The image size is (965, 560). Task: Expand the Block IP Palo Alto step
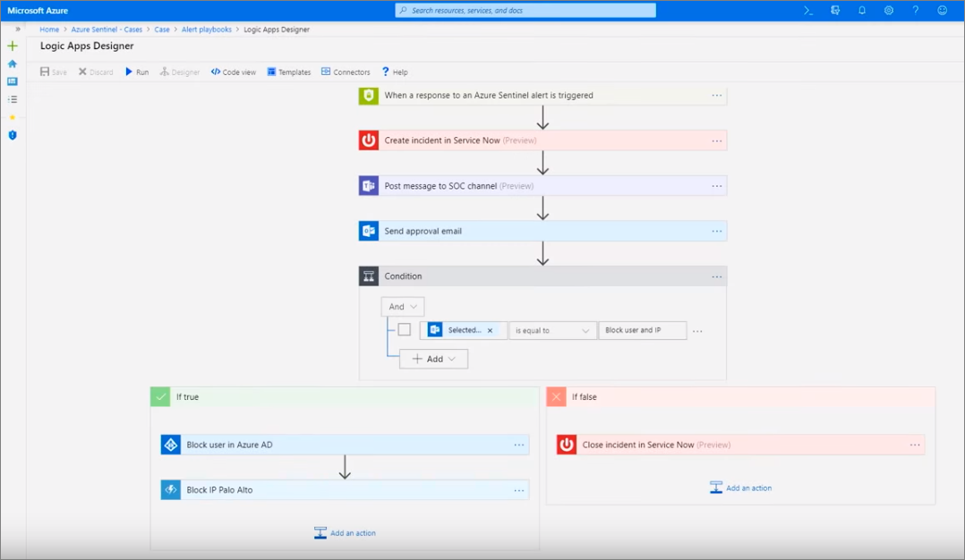345,490
